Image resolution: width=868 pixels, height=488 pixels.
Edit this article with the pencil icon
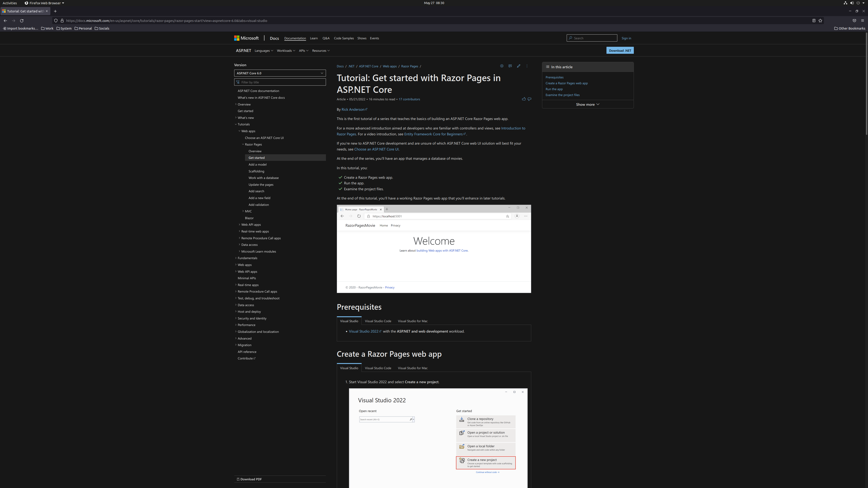[x=519, y=66]
